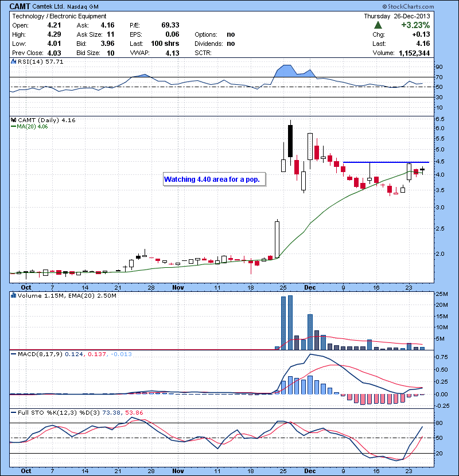
Task: Click the 6.5 tick on the price axis
Action: pos(440,119)
